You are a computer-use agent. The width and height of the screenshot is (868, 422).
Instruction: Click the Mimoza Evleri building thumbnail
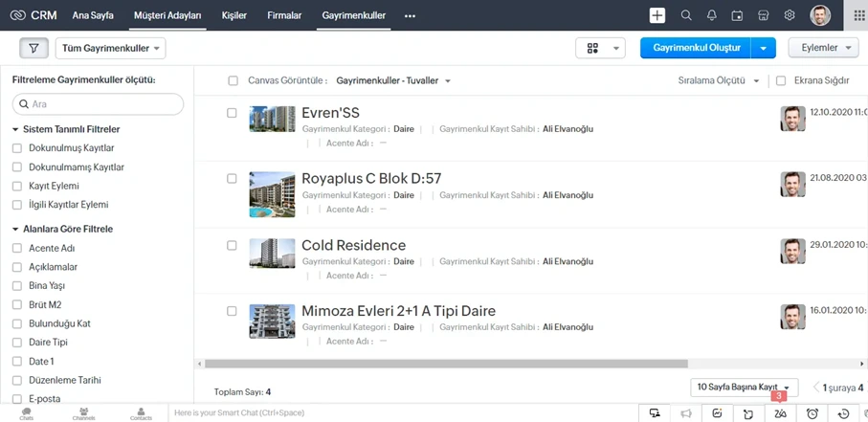[273, 322]
